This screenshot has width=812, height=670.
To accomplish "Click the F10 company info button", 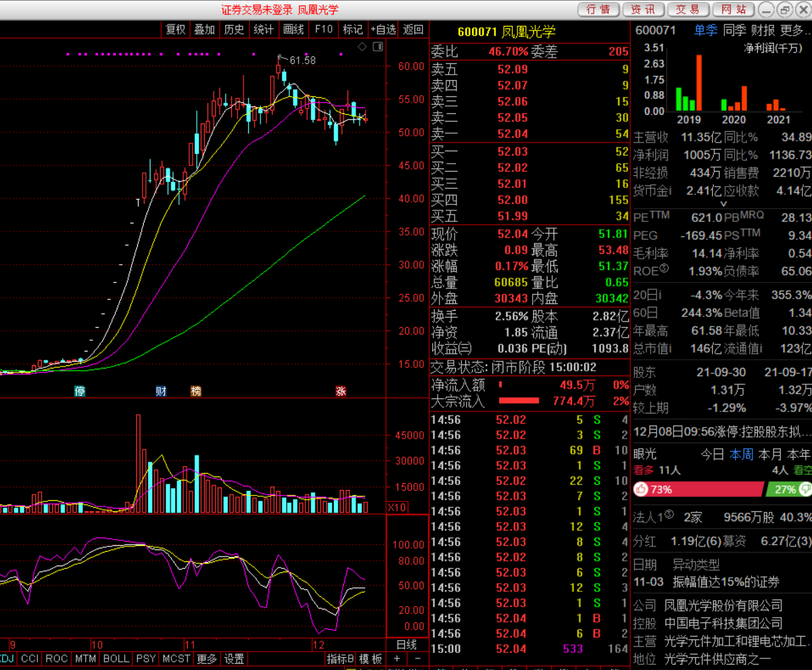I will [x=324, y=30].
